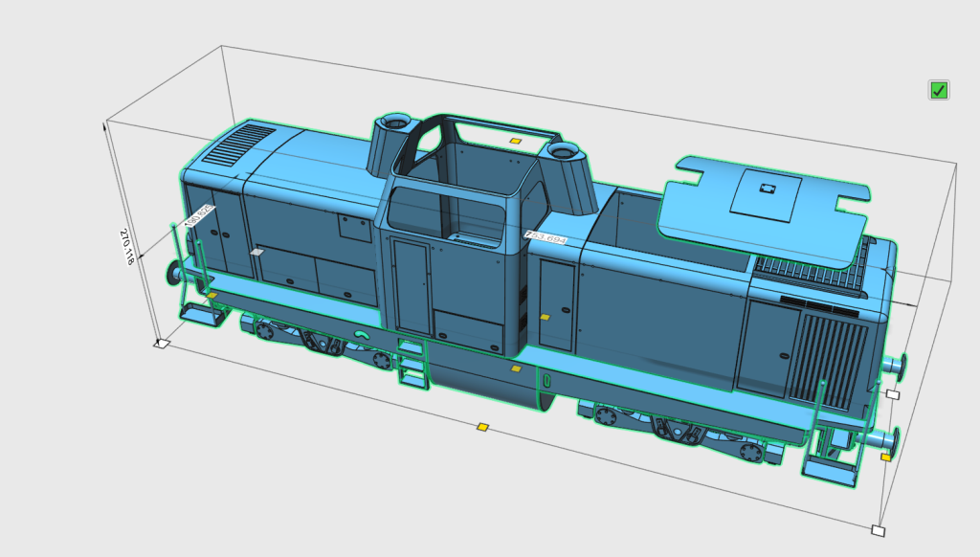Select the round front buffer at left end
Image resolution: width=980 pixels, height=557 pixels.
pos(175,272)
